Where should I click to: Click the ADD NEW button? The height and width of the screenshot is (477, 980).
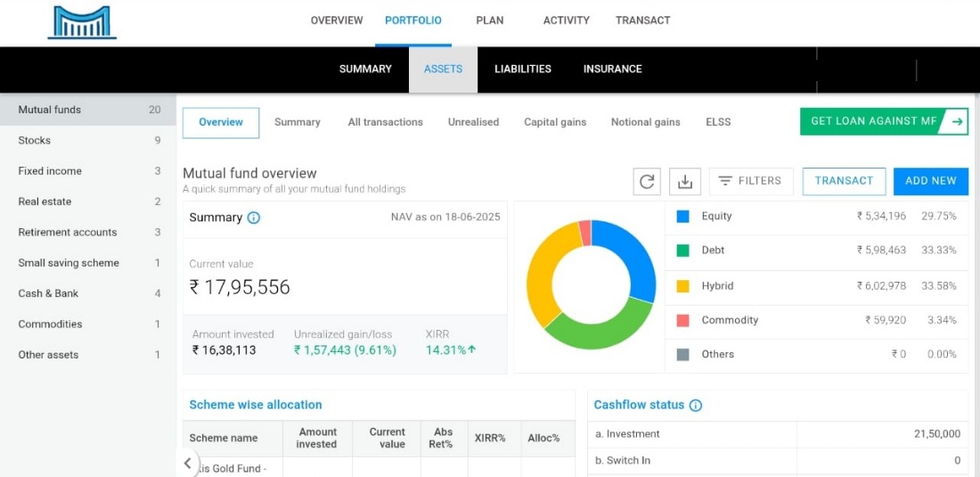tap(930, 181)
